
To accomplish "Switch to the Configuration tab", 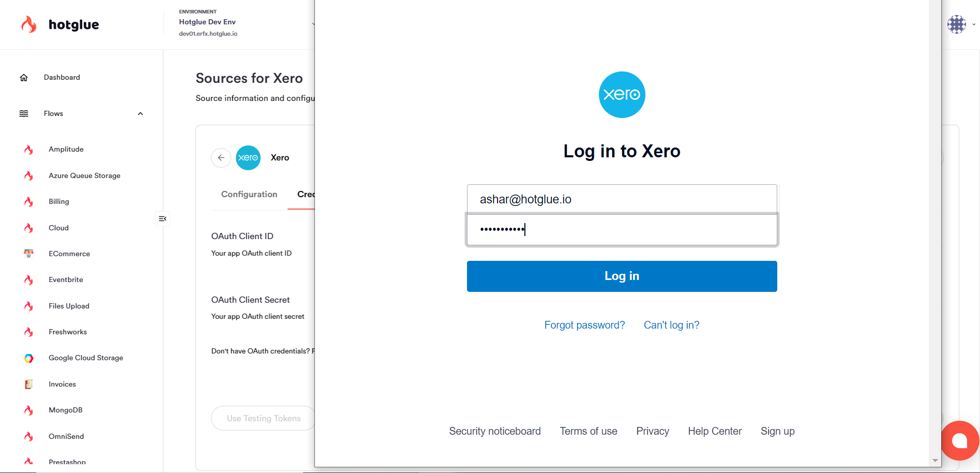I will coord(249,195).
